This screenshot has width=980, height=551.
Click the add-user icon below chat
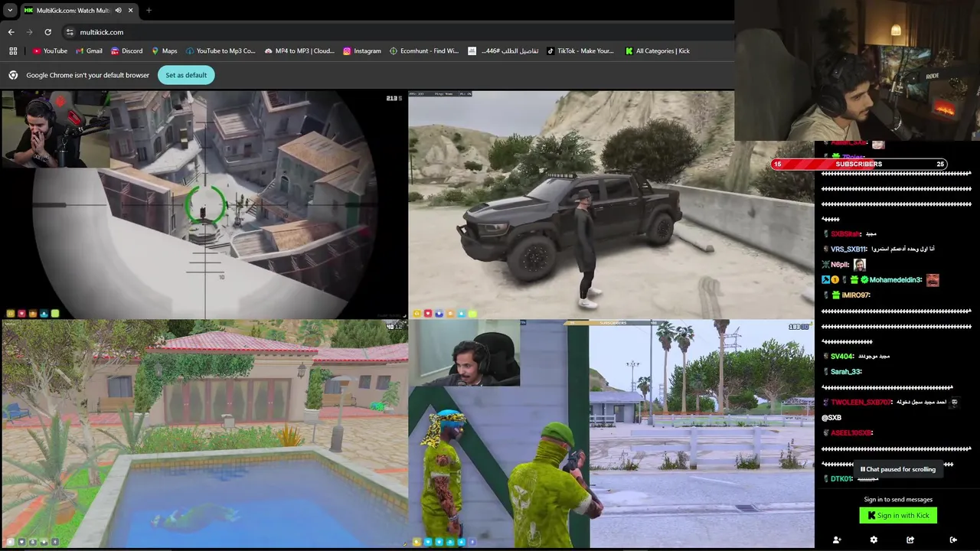pos(837,540)
